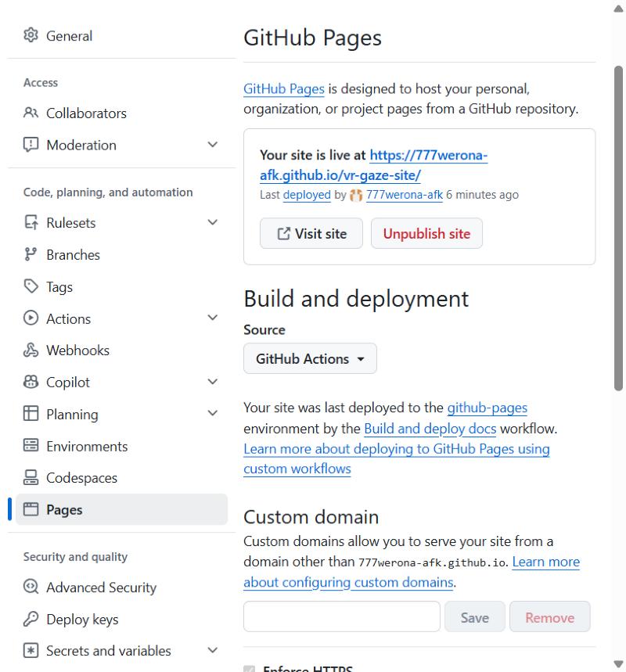This screenshot has height=672, width=626.
Task: Click the Environments server icon
Action: point(31,446)
